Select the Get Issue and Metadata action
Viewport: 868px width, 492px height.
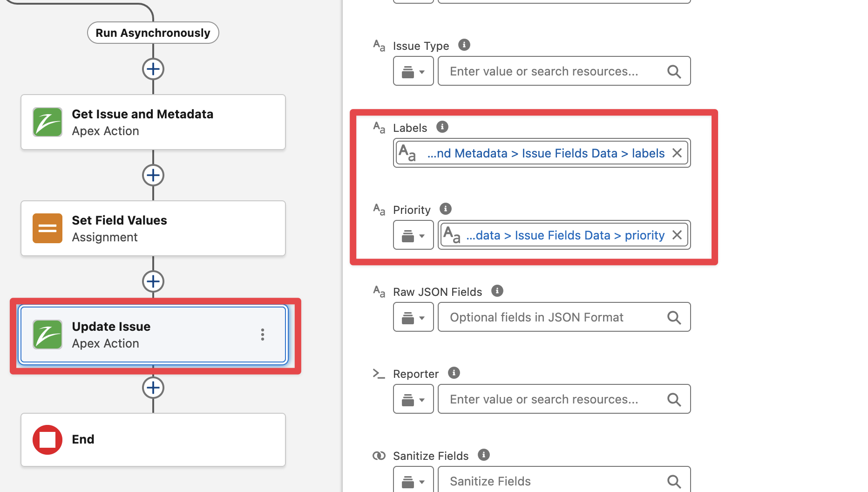(x=153, y=122)
